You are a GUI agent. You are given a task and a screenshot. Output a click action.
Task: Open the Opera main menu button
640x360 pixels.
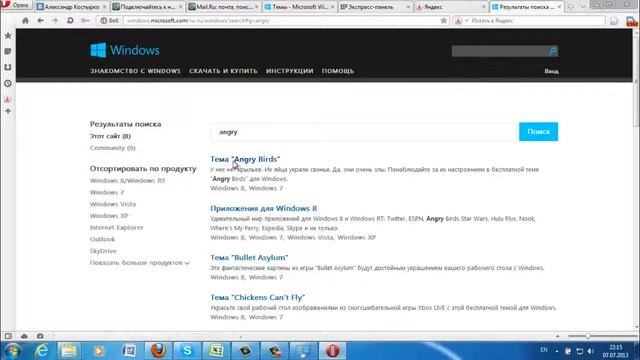pos(16,5)
